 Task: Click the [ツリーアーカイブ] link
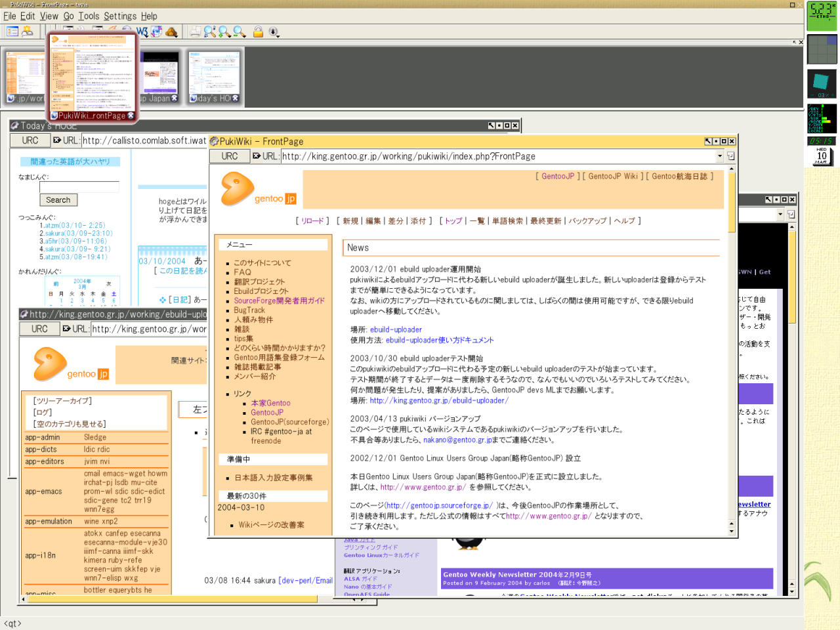pos(64,401)
